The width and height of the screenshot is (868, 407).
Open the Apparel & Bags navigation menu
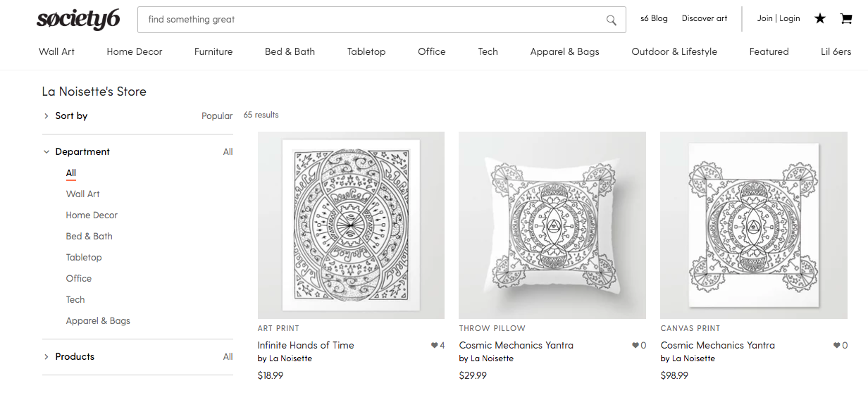click(x=564, y=51)
